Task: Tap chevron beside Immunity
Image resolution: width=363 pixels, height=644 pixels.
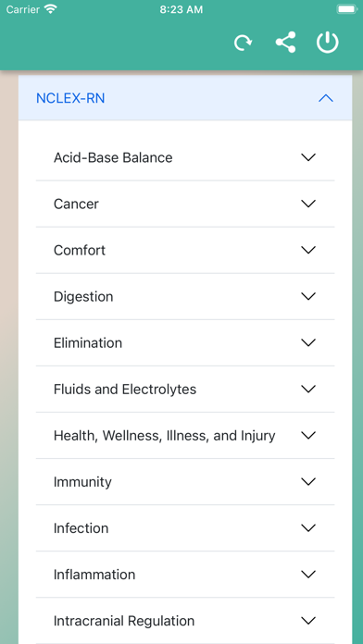Action: (x=308, y=481)
